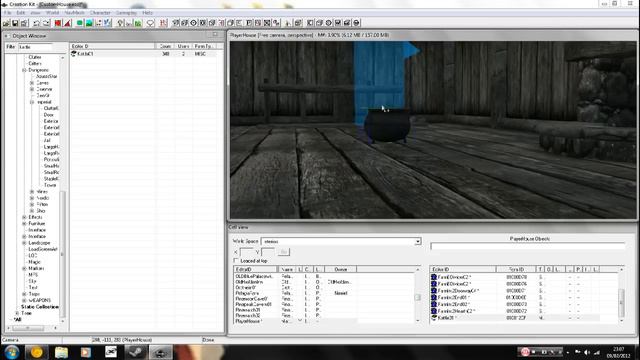Open Steam from the taskbar
This screenshot has height=360, width=640.
click(x=136, y=352)
